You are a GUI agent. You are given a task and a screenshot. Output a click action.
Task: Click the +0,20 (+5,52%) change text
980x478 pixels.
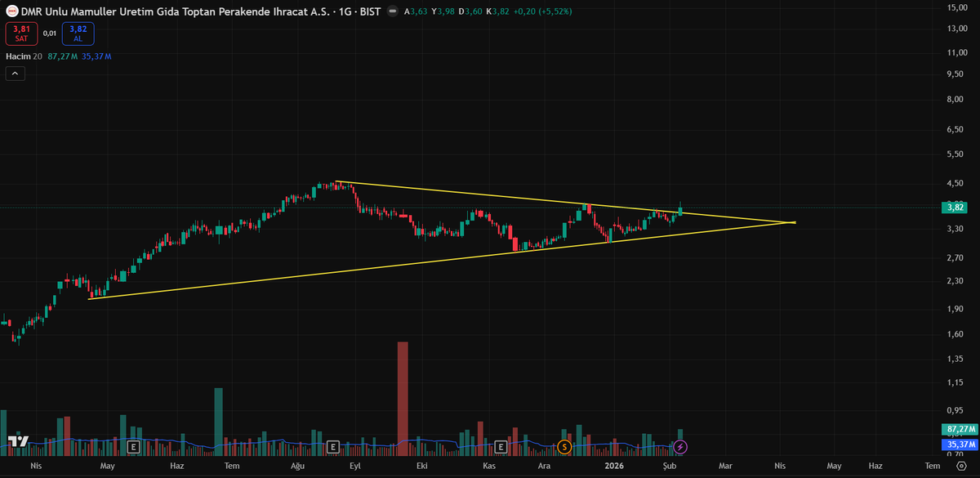[x=542, y=11]
